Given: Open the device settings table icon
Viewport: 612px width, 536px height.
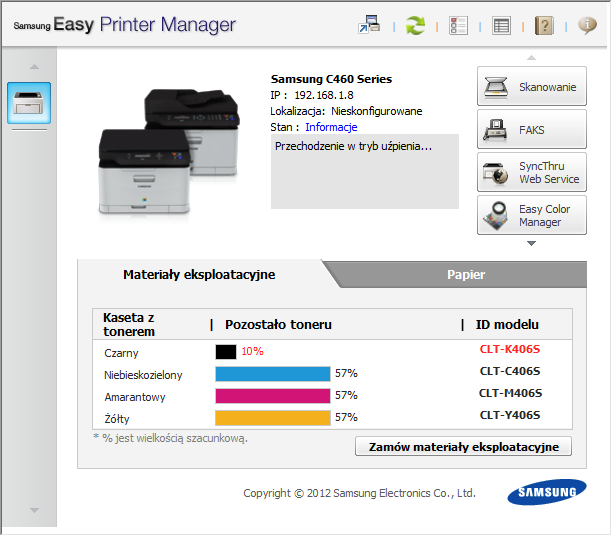Looking at the screenshot, I should (501, 26).
